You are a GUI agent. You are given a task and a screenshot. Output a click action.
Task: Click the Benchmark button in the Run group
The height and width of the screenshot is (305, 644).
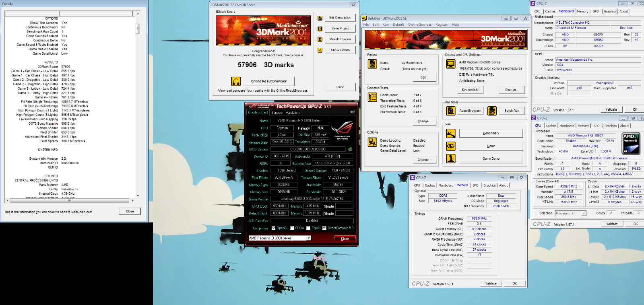(x=491, y=133)
